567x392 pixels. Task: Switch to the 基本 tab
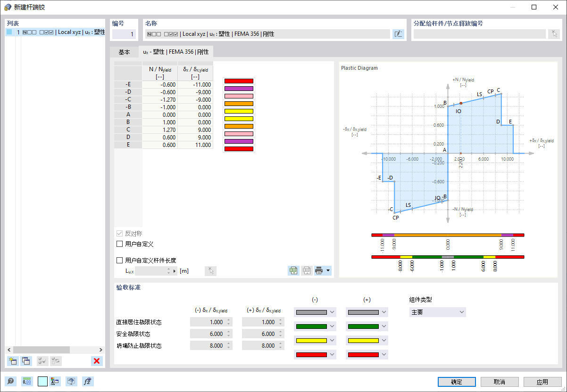124,52
